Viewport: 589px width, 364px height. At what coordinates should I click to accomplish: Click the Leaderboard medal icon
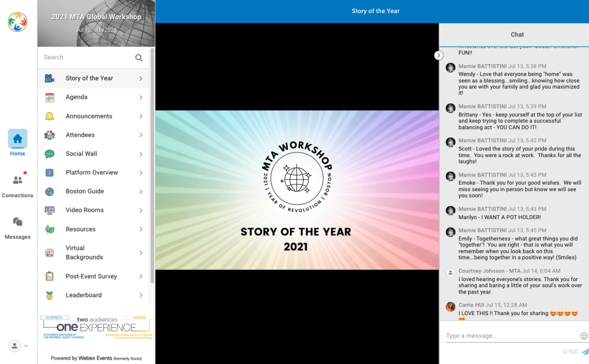pyautogui.click(x=49, y=295)
